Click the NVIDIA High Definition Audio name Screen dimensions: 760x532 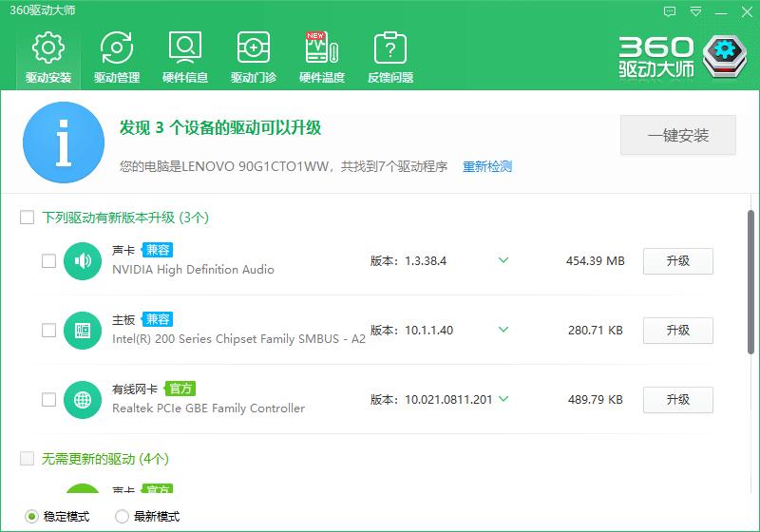coord(193,270)
